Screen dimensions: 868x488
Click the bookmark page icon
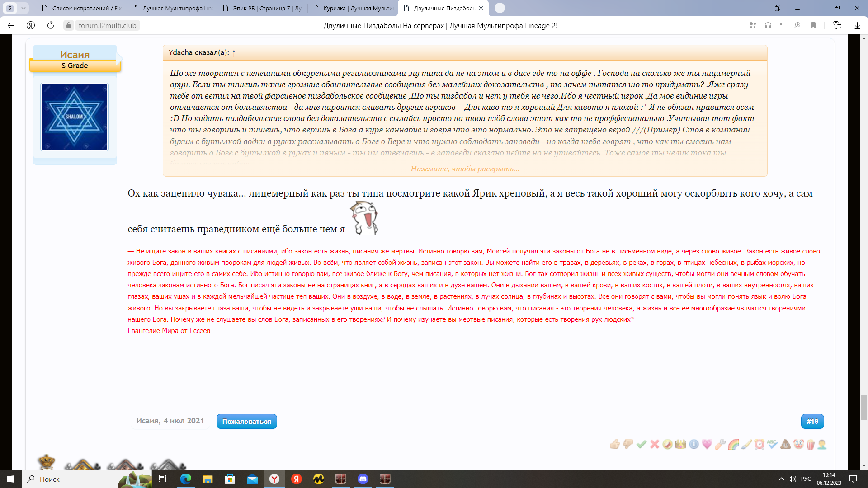(x=813, y=26)
